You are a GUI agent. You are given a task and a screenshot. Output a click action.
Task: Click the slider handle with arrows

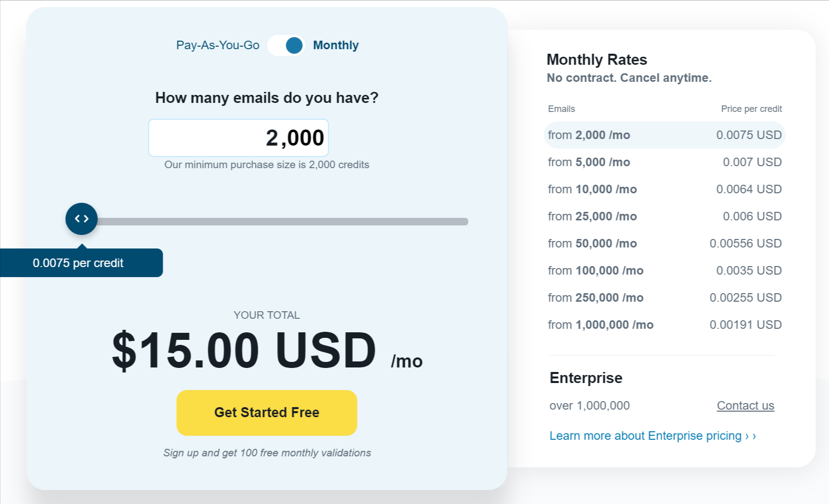81,219
